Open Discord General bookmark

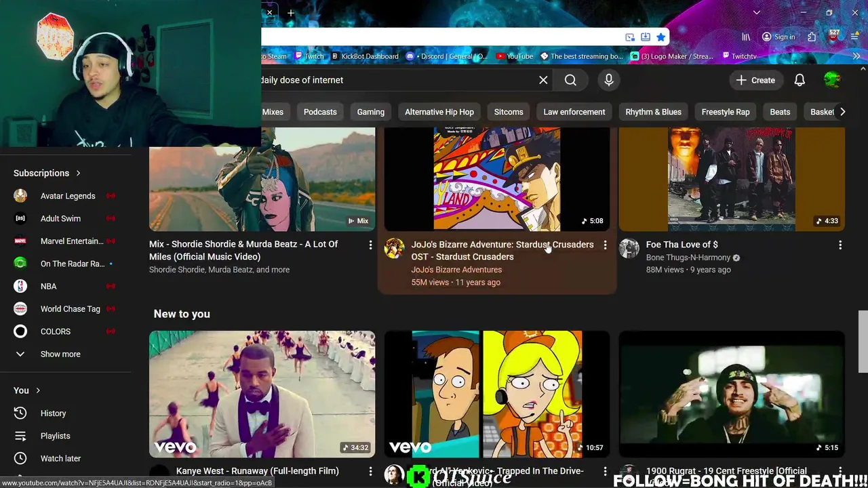(448, 56)
